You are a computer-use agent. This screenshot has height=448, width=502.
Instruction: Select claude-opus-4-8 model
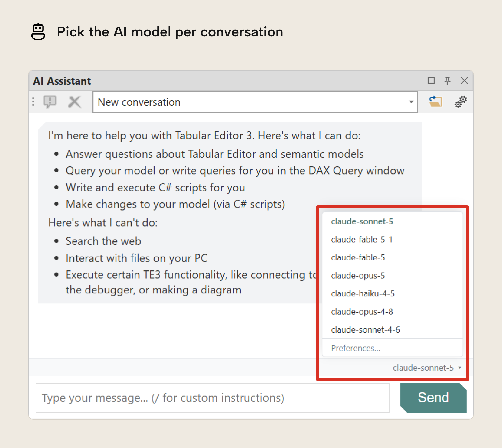393,311
